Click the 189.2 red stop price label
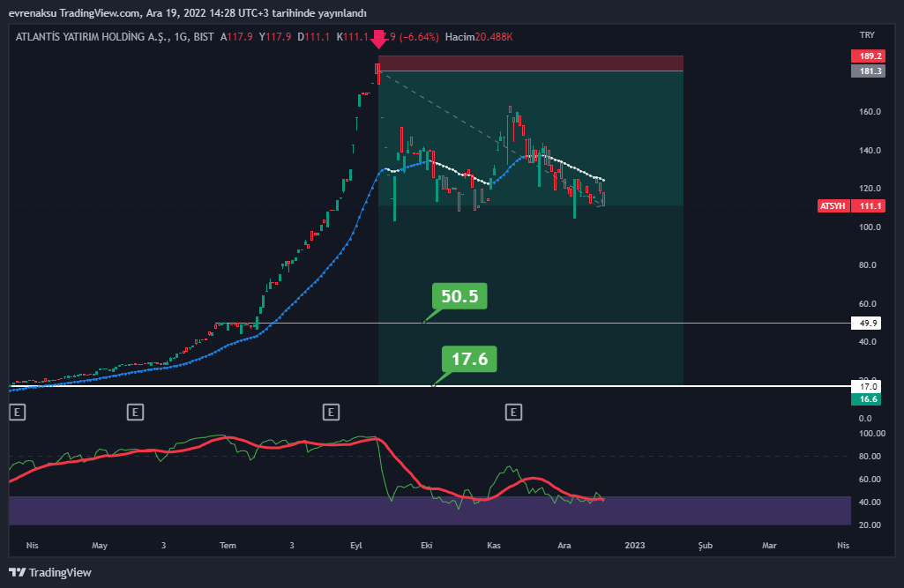Viewport: 904px width, 588px height. [868, 56]
